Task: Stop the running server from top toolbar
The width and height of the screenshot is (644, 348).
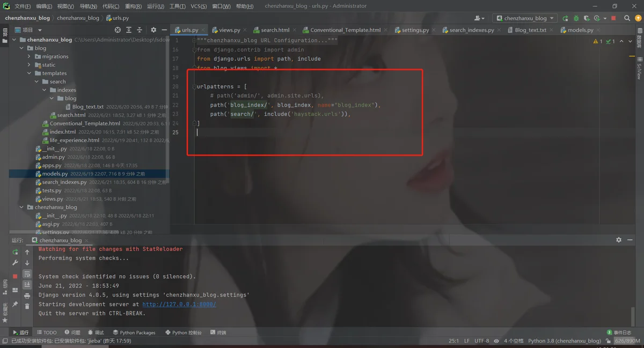Action: tap(613, 18)
